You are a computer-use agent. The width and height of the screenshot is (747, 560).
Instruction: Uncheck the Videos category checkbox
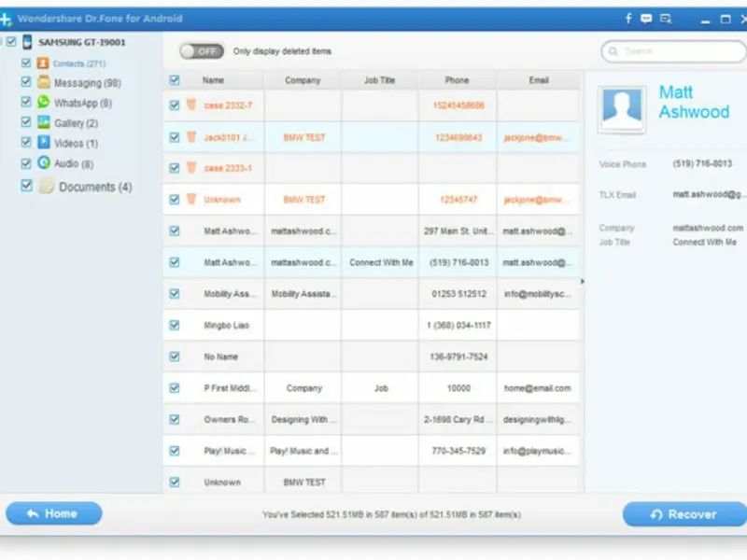pyautogui.click(x=26, y=143)
